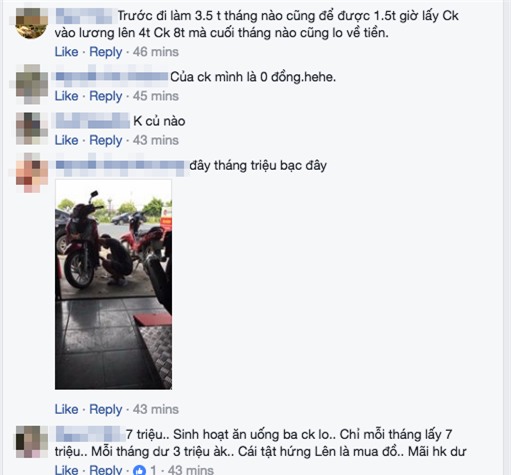The width and height of the screenshot is (511, 475).
Task: Open avatar next to 'K củ nào' comment
Action: pos(32,128)
